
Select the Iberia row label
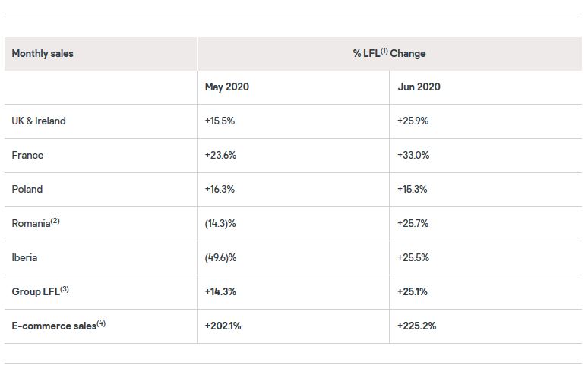tap(24, 258)
